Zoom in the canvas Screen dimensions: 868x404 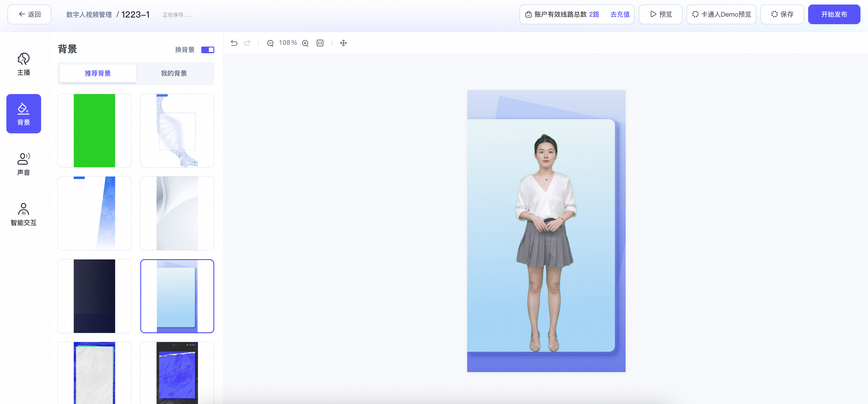click(x=305, y=43)
